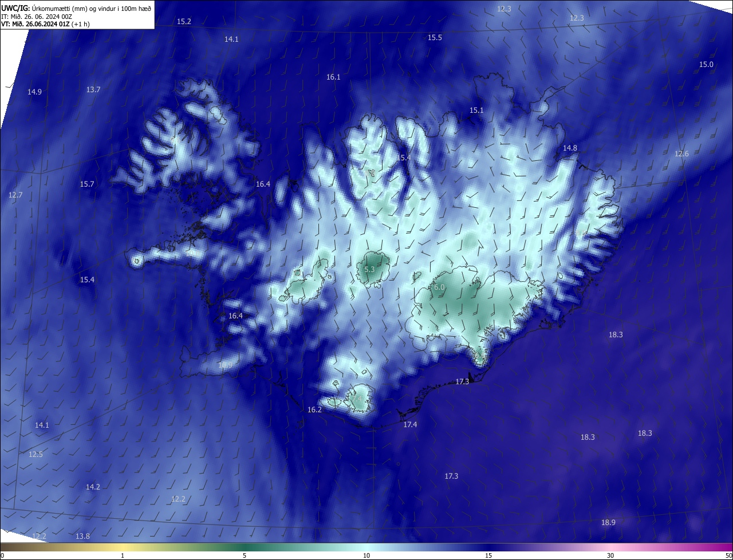Click the color scale tick labeled 50
The image size is (733, 560).
click(728, 555)
